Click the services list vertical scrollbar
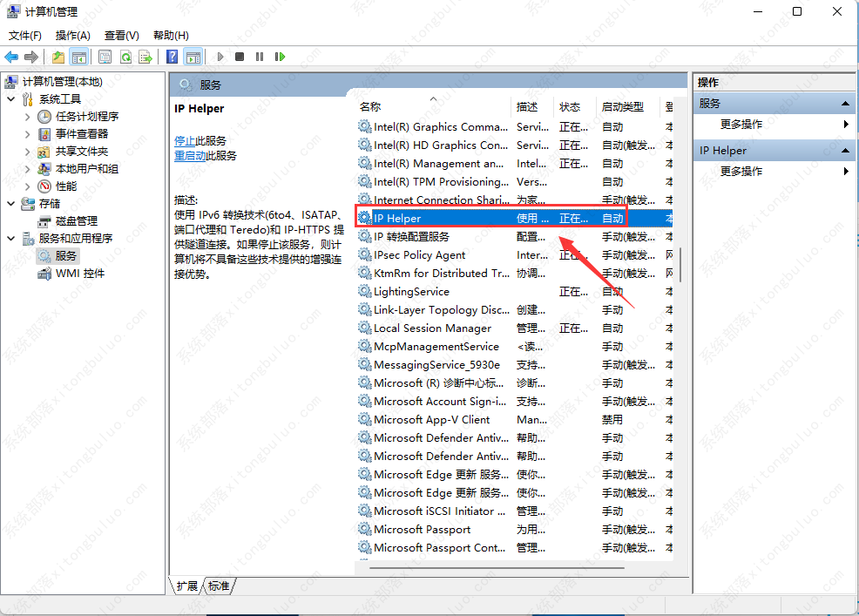This screenshot has width=859, height=616. tap(680, 265)
